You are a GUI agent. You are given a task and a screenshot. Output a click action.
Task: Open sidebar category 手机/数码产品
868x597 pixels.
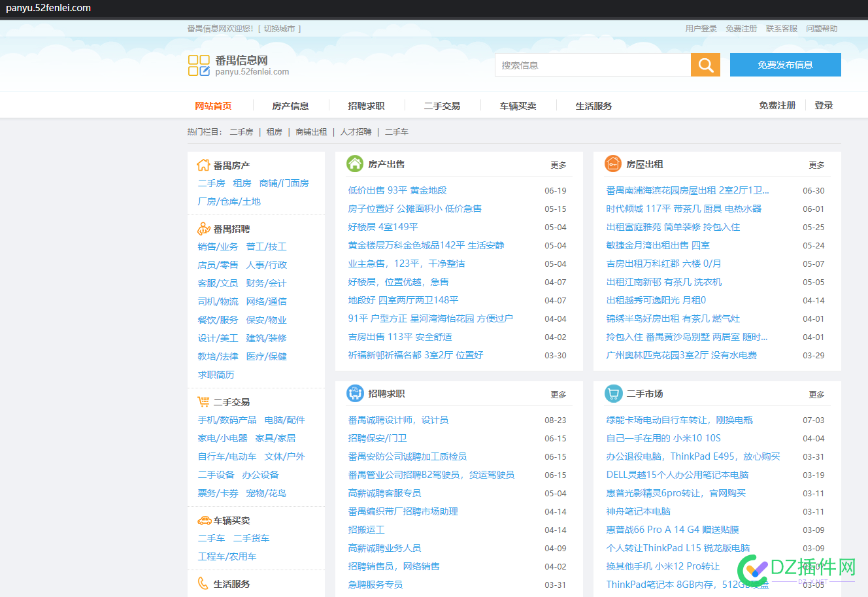click(x=227, y=420)
